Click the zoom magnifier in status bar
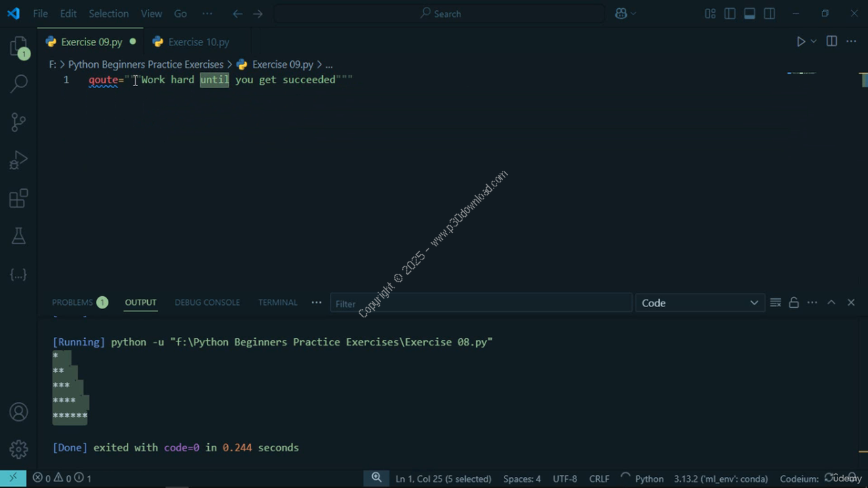This screenshot has height=488, width=868. click(x=376, y=478)
